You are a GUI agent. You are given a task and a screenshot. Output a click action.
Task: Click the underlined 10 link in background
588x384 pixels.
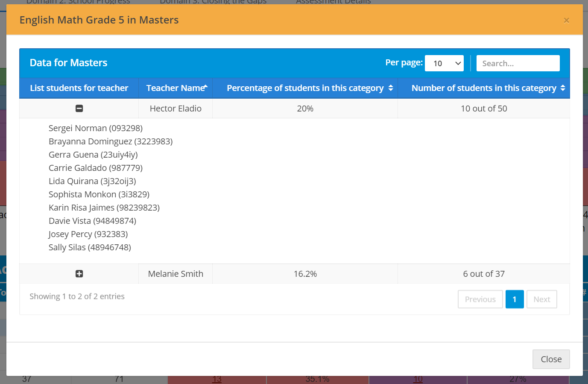pos(418,379)
